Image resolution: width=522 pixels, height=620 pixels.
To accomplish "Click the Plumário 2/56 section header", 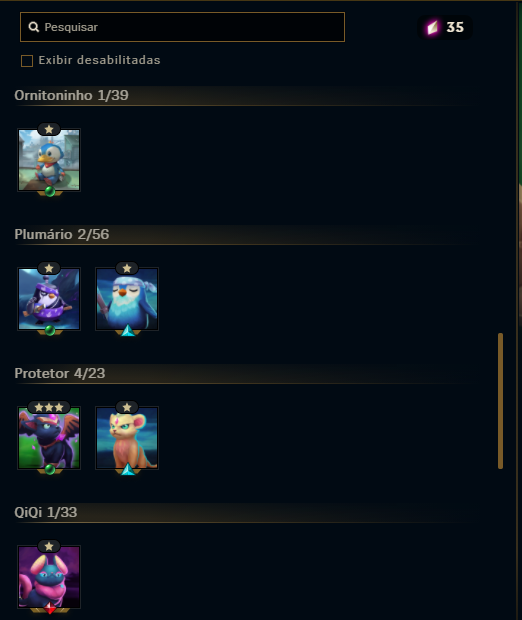I will [62, 234].
